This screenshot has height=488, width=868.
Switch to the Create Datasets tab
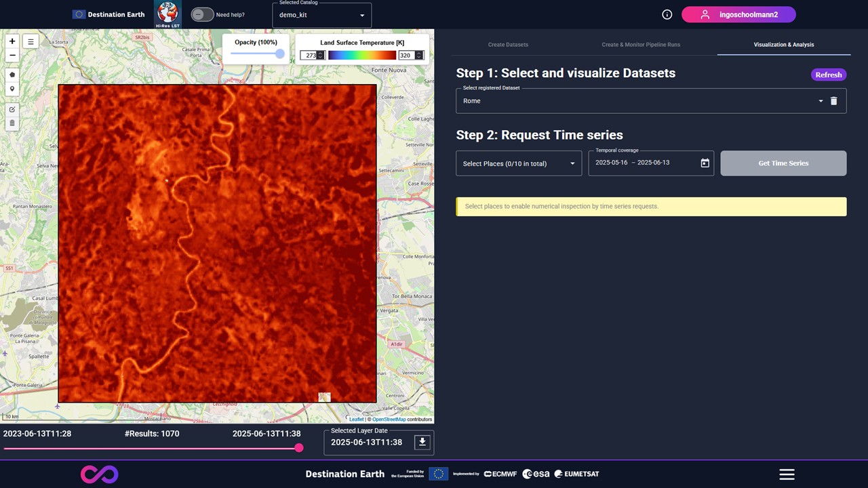click(x=508, y=45)
